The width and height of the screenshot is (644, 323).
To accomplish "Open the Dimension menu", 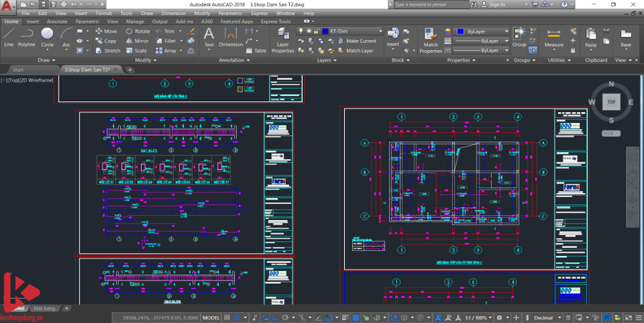I will point(173,13).
